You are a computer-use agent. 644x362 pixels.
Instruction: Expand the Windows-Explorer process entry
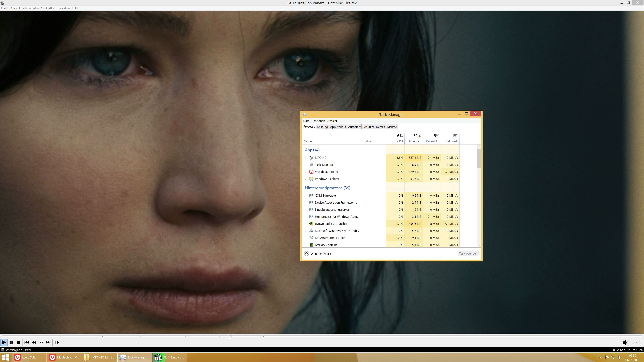(306, 179)
